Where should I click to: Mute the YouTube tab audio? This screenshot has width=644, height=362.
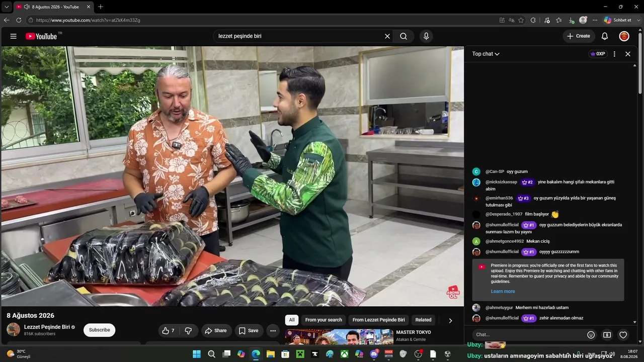click(x=26, y=7)
